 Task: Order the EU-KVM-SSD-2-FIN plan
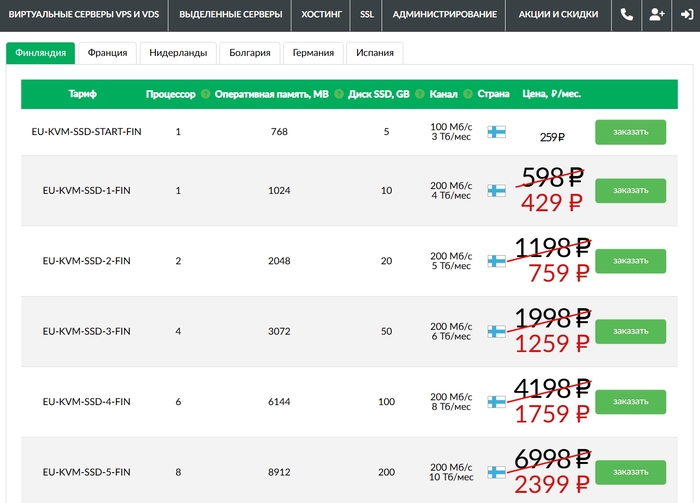point(630,261)
